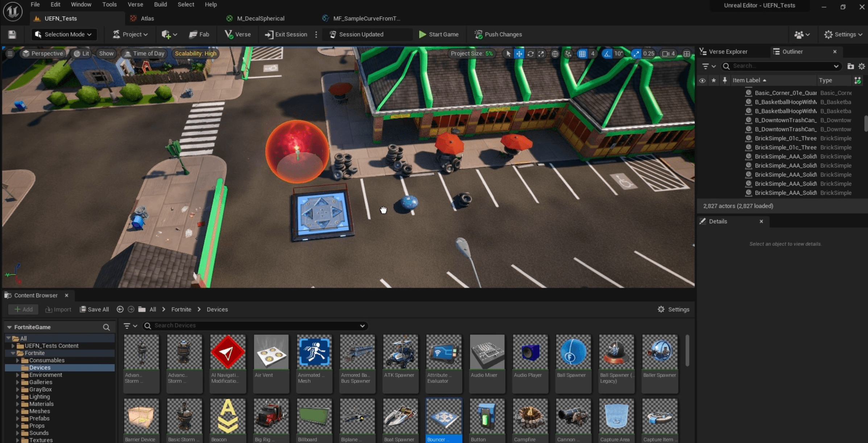Toggle grid snapping in viewport

582,54
